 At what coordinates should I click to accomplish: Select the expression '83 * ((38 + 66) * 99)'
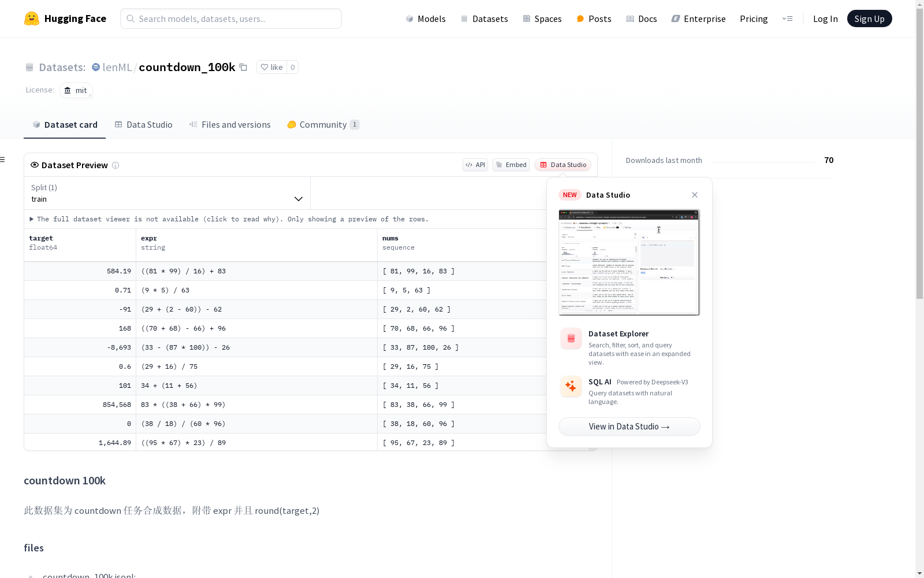tap(257, 405)
